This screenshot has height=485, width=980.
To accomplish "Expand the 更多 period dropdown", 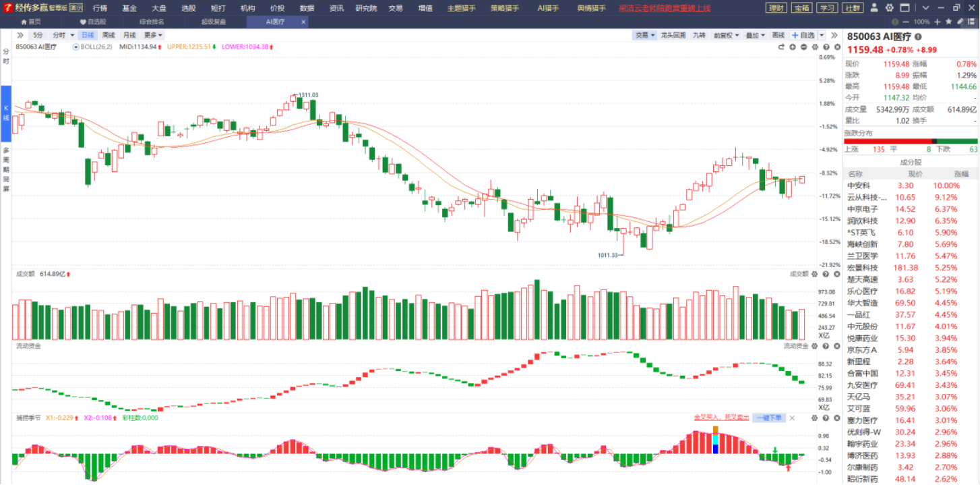I will coord(153,35).
